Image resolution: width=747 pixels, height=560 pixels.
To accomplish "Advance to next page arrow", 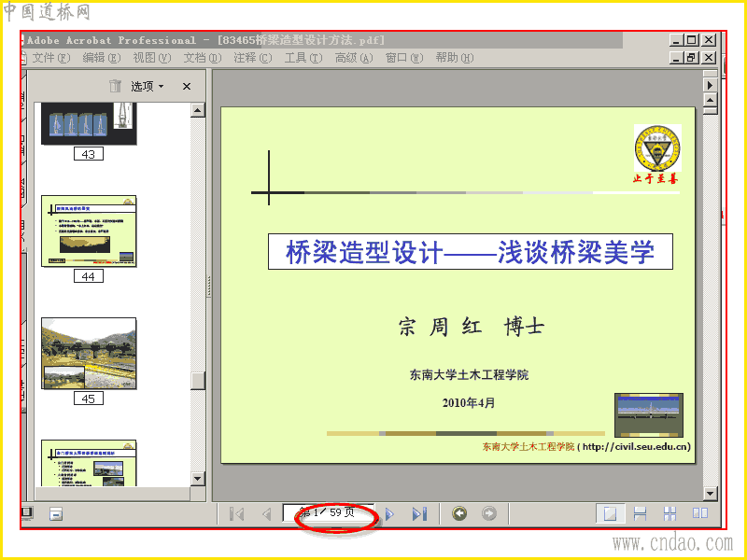I will click(389, 514).
